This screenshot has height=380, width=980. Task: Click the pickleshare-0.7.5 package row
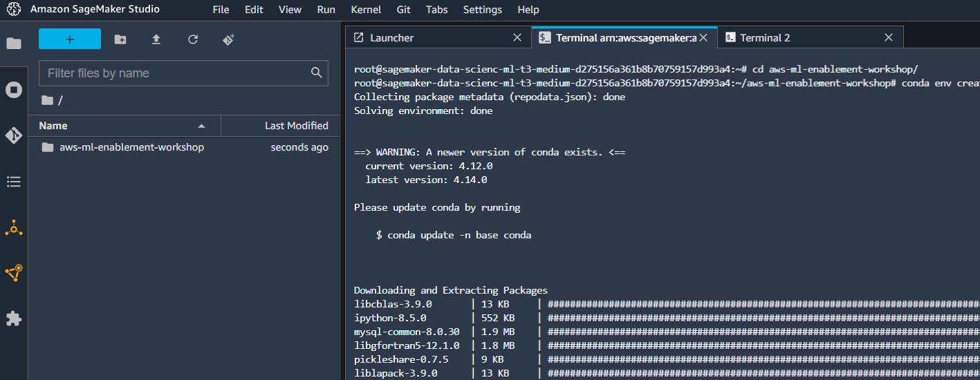667,359
